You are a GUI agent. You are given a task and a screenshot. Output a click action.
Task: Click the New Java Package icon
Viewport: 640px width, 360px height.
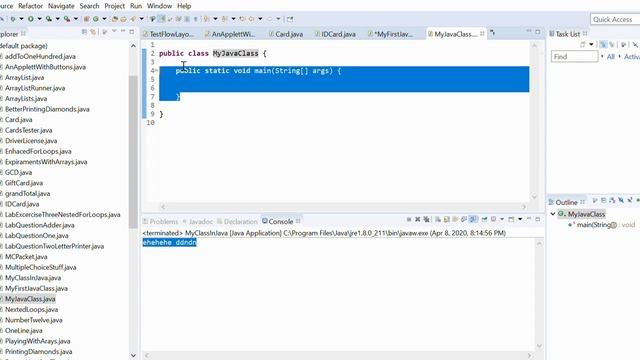click(87, 19)
